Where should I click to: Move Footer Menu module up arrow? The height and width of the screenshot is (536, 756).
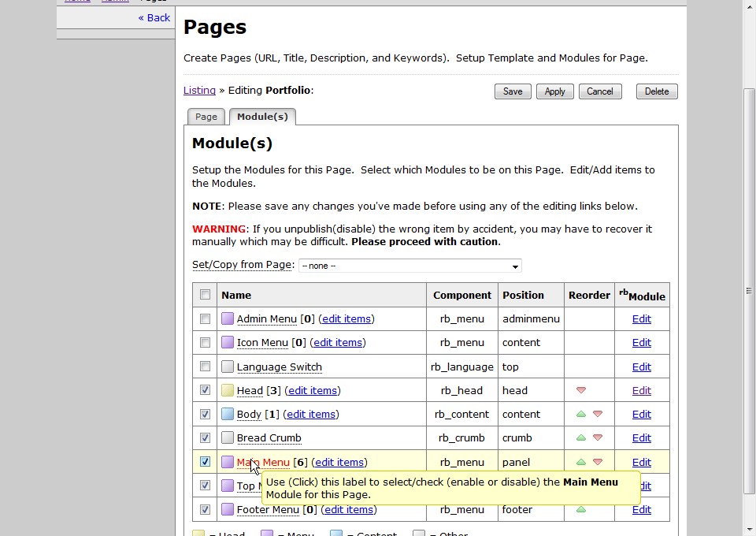point(581,509)
